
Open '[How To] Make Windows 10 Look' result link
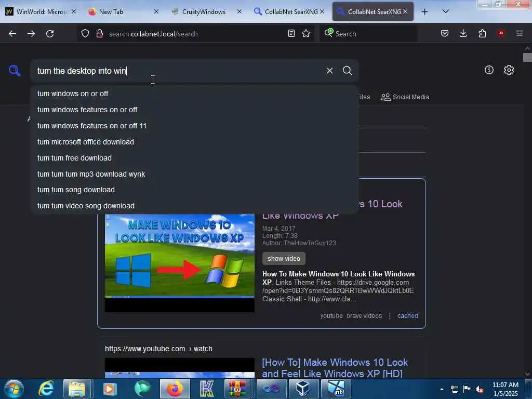coord(335,368)
